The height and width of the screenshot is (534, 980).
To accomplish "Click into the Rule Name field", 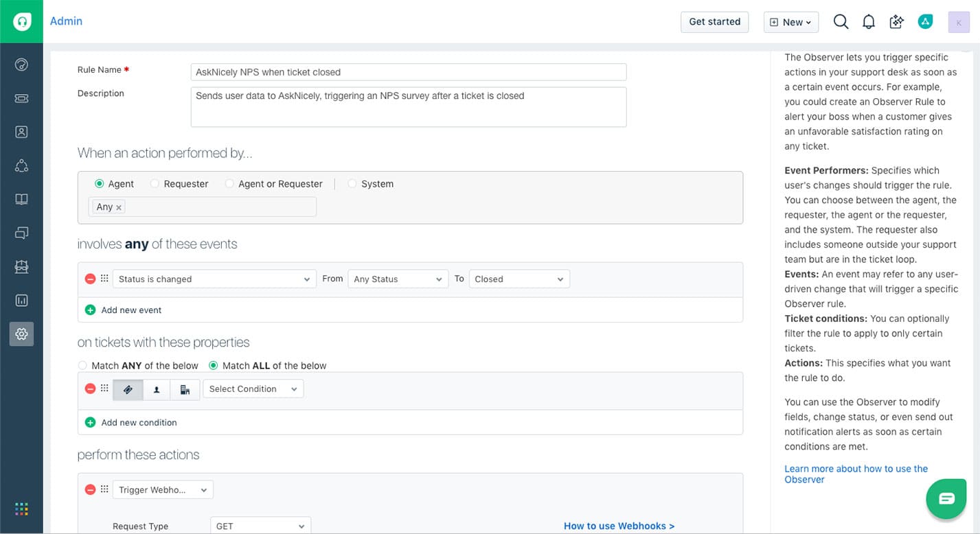I will pyautogui.click(x=409, y=72).
